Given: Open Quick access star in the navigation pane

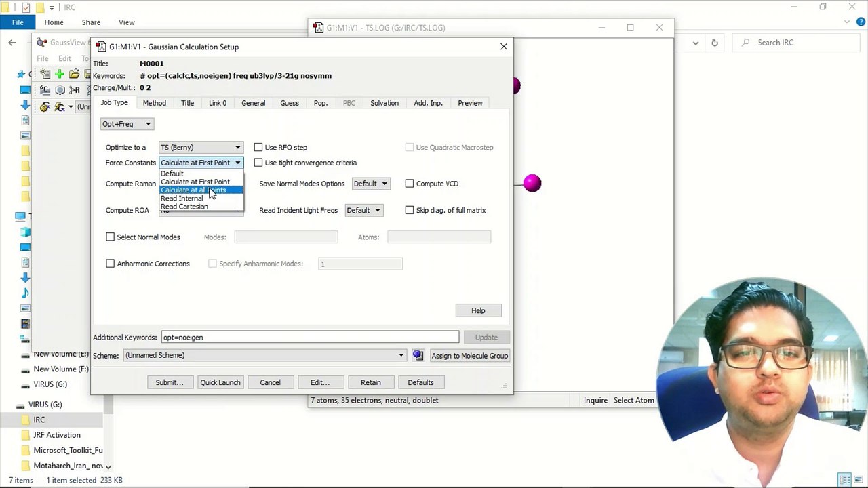Looking at the screenshot, I should (x=21, y=74).
